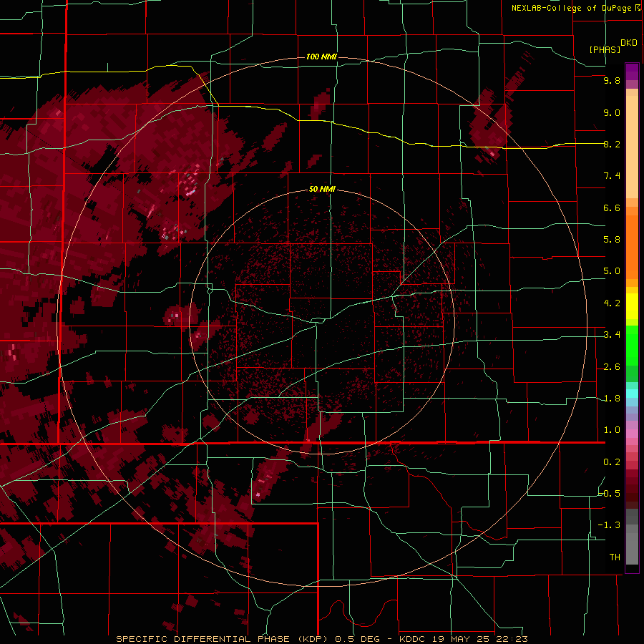
Task: Click the 0.2 scale value
Action: point(612,462)
